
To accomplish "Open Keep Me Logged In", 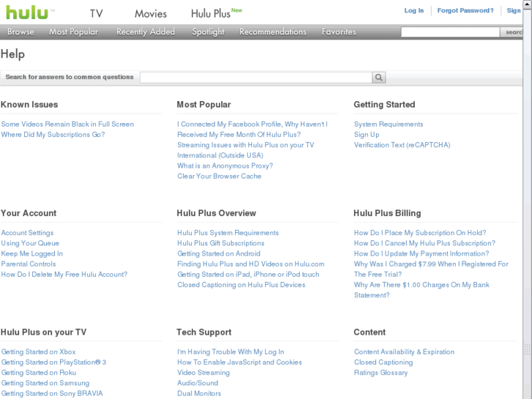I will coord(32,253).
